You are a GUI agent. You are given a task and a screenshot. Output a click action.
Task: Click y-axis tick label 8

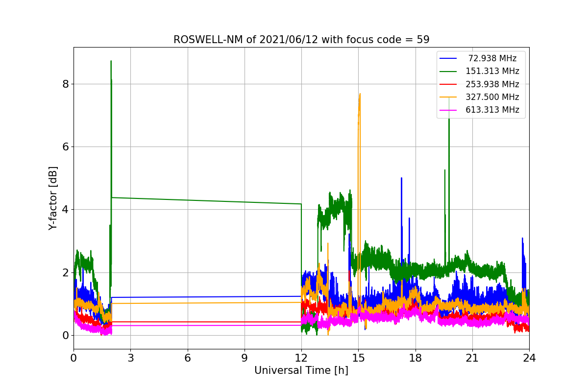point(66,84)
